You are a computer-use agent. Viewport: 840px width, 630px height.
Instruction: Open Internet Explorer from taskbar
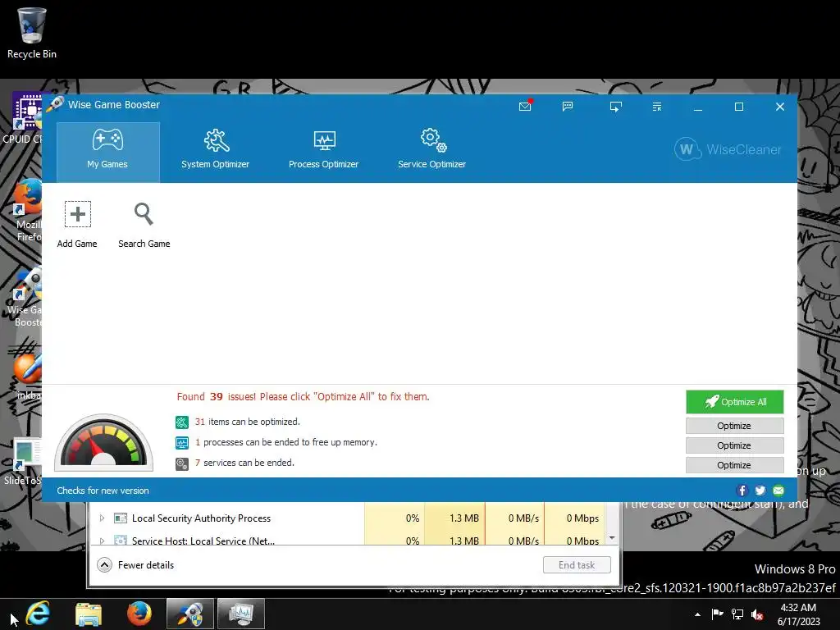(x=38, y=614)
